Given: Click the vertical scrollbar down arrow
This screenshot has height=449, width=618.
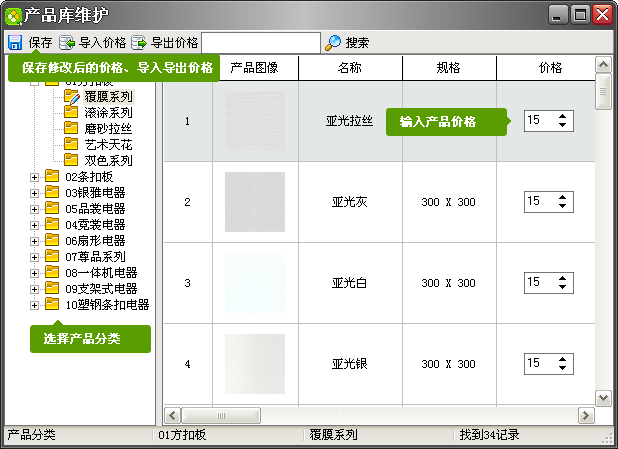Looking at the screenshot, I should click(603, 398).
